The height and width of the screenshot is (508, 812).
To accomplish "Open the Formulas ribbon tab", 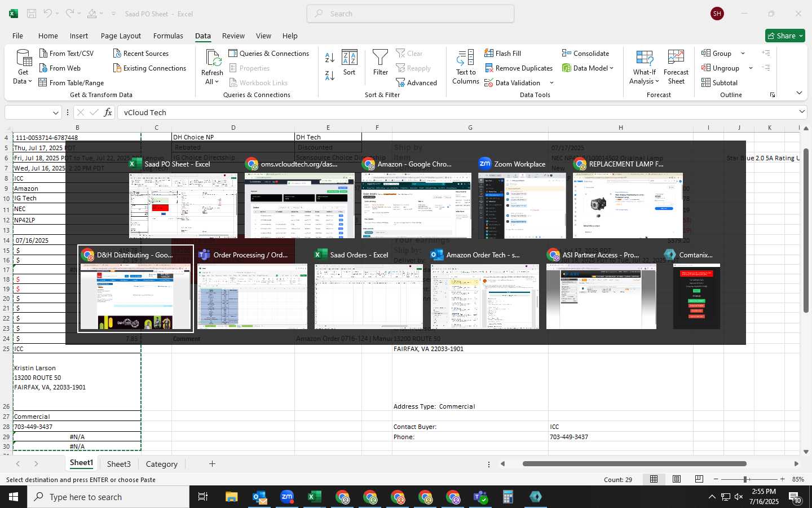I will point(168,36).
